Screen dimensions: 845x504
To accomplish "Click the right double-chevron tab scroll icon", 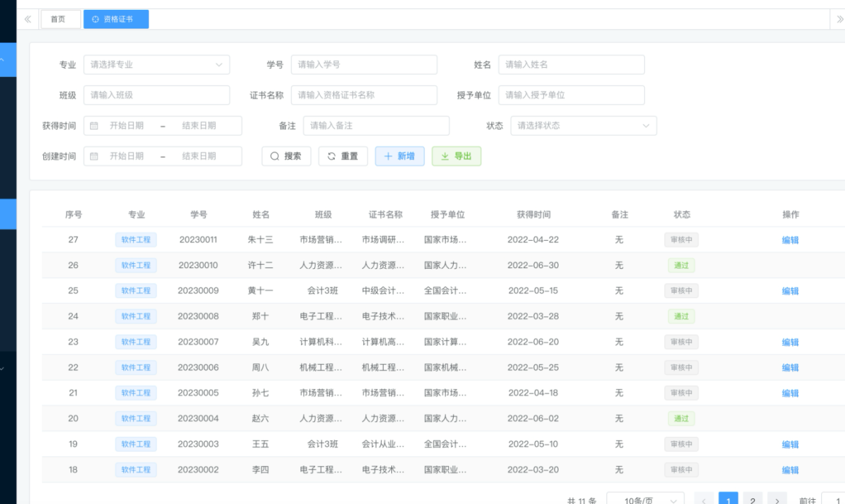I will (x=840, y=19).
